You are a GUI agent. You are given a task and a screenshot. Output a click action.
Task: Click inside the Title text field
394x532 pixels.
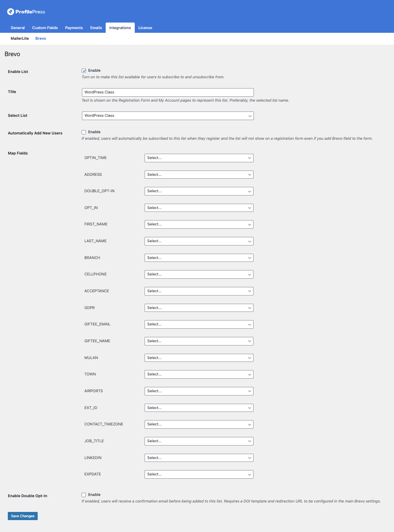[168, 92]
